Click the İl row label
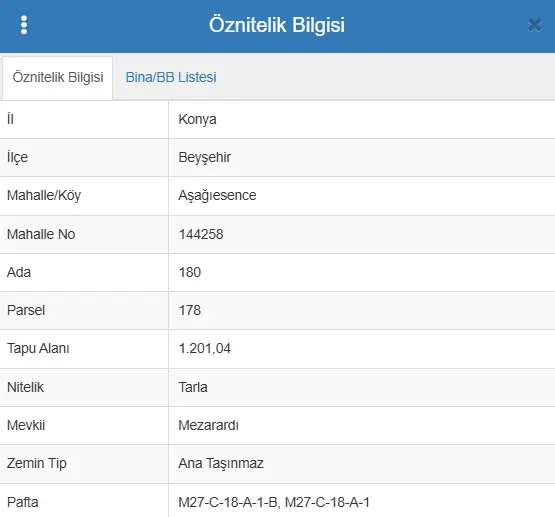This screenshot has height=517, width=555. (10, 119)
